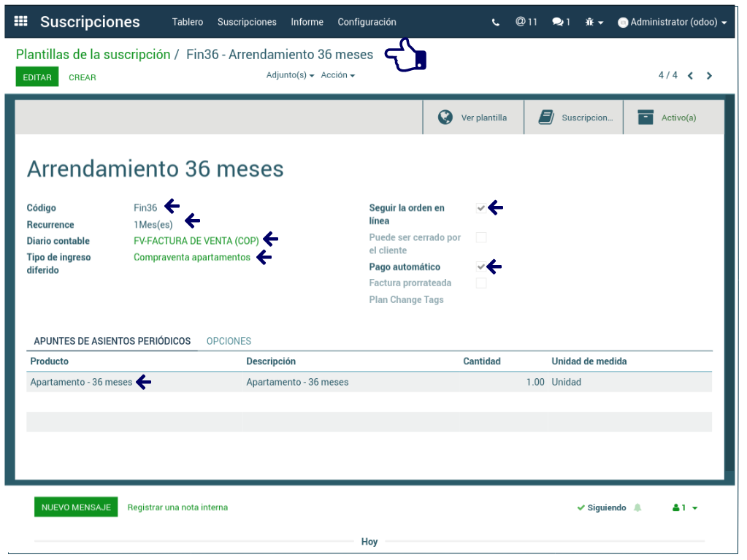Click the Plantillas de la suscripción breadcrumb
The height and width of the screenshot is (560, 747).
click(x=93, y=55)
